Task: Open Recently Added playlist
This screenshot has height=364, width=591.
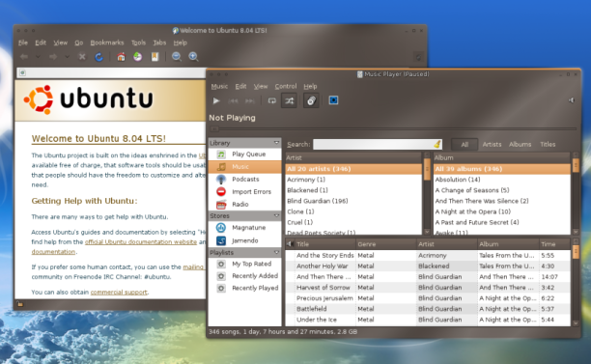Action: [x=244, y=276]
